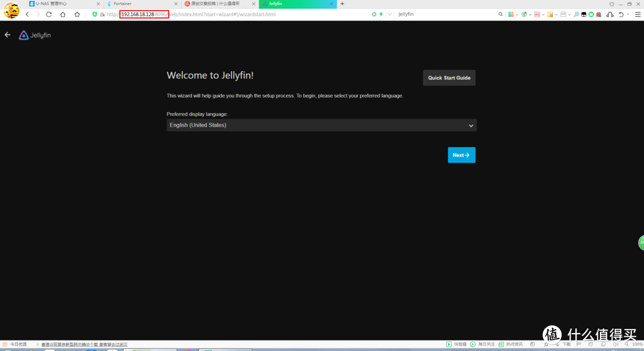Click the headphones icon in toolbar
Image resolution: width=644 pixels, height=351 pixels.
point(610,14)
